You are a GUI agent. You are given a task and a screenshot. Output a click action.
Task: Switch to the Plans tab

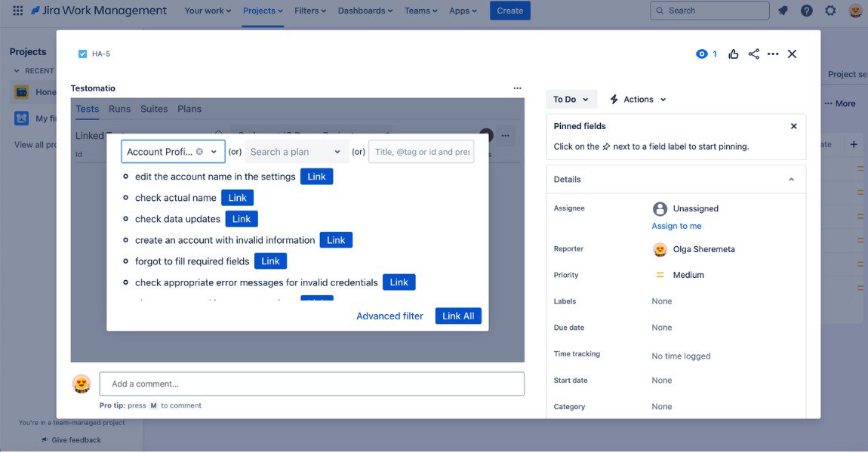coord(189,109)
